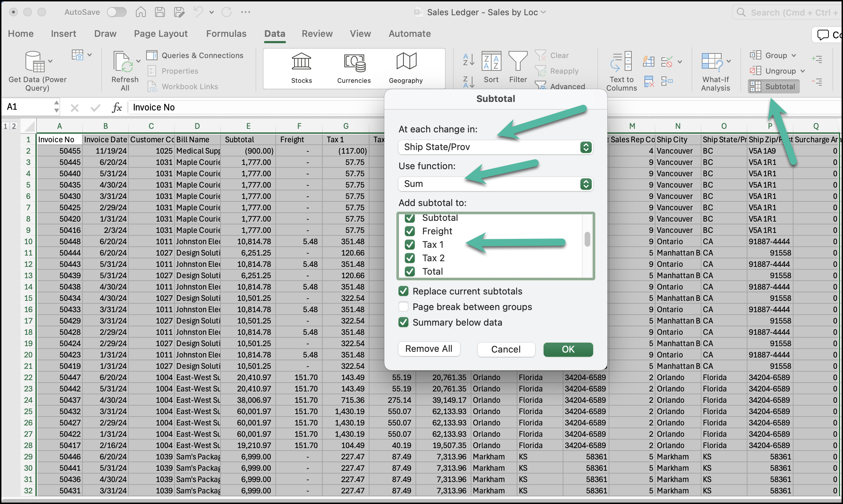Open the Sum function dropdown
Screen dimensions: 843x504
pos(586,184)
